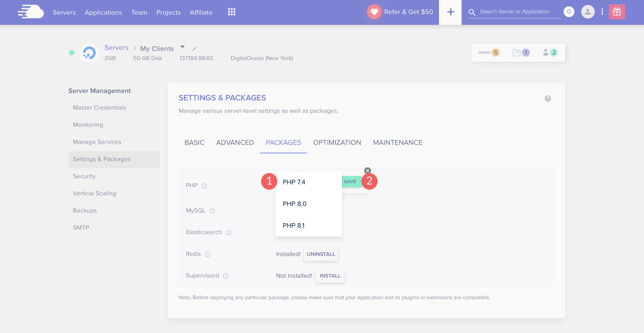This screenshot has width=644, height=333.
Task: Click the question mark help icon
Action: tap(547, 99)
